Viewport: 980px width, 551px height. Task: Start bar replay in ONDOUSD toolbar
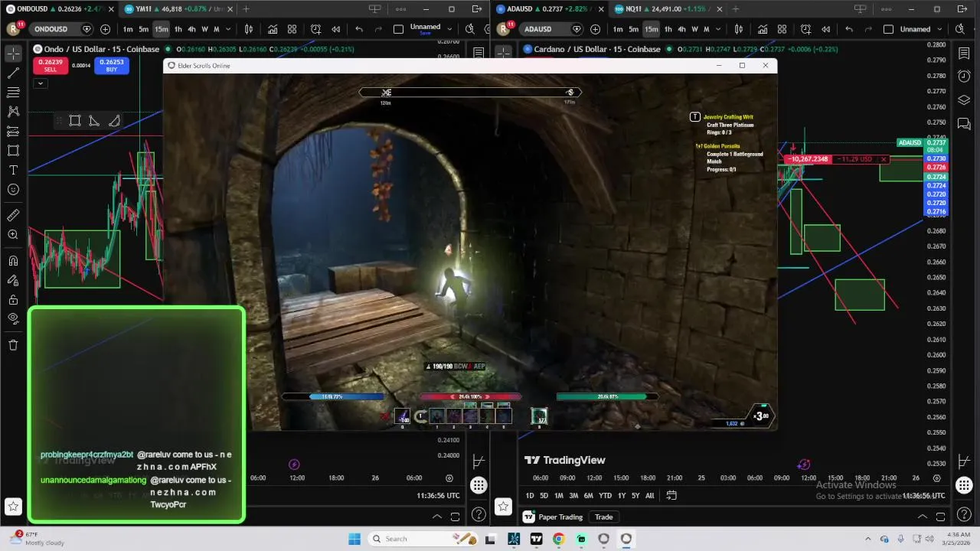click(335, 29)
